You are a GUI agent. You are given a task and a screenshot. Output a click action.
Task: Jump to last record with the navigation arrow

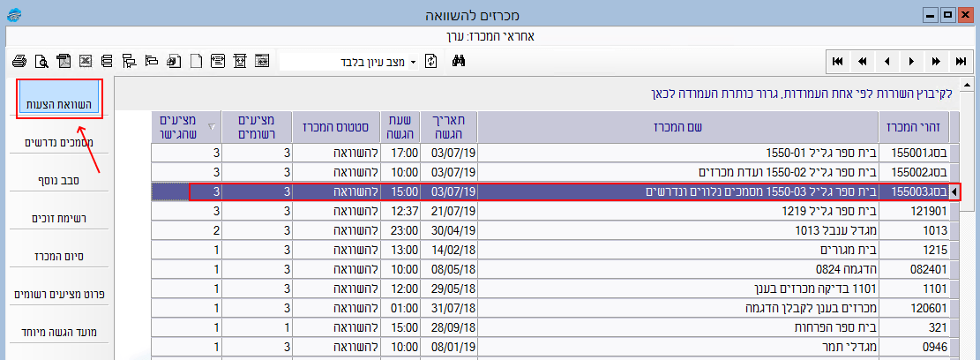[961, 61]
